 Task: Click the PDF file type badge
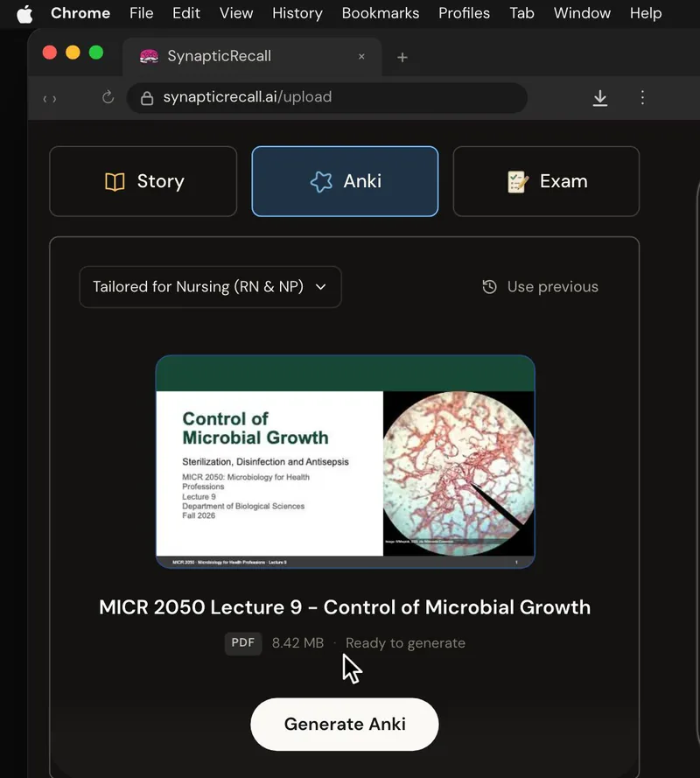coord(243,643)
